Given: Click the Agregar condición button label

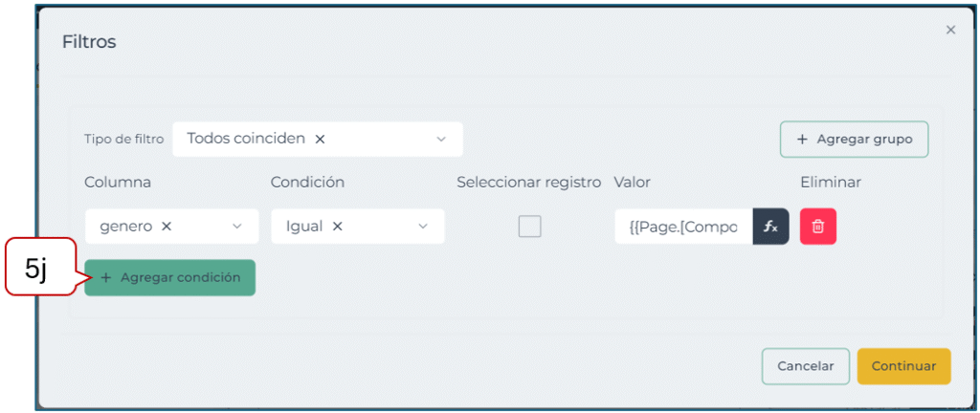Looking at the screenshot, I should (x=180, y=278).
